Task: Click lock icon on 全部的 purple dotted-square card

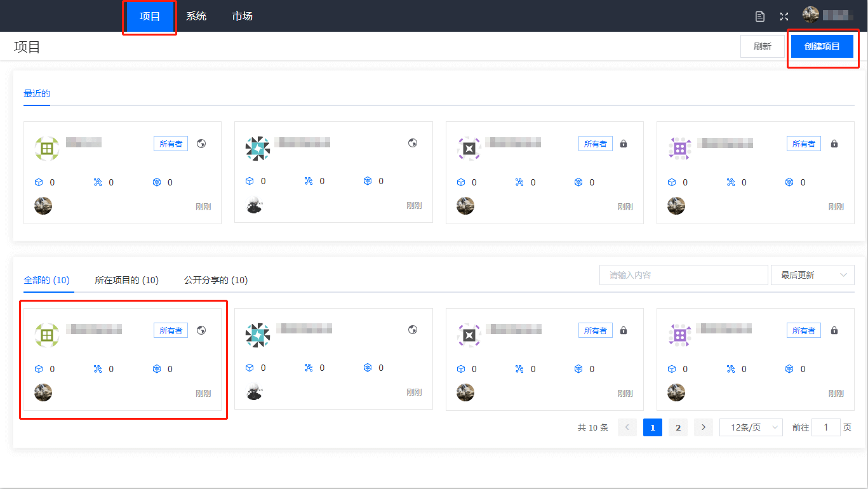Action: tap(834, 331)
